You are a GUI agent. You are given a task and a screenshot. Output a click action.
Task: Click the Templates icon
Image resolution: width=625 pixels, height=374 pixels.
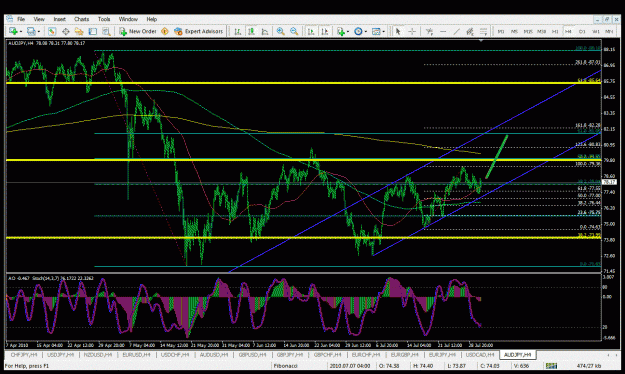click(x=375, y=31)
